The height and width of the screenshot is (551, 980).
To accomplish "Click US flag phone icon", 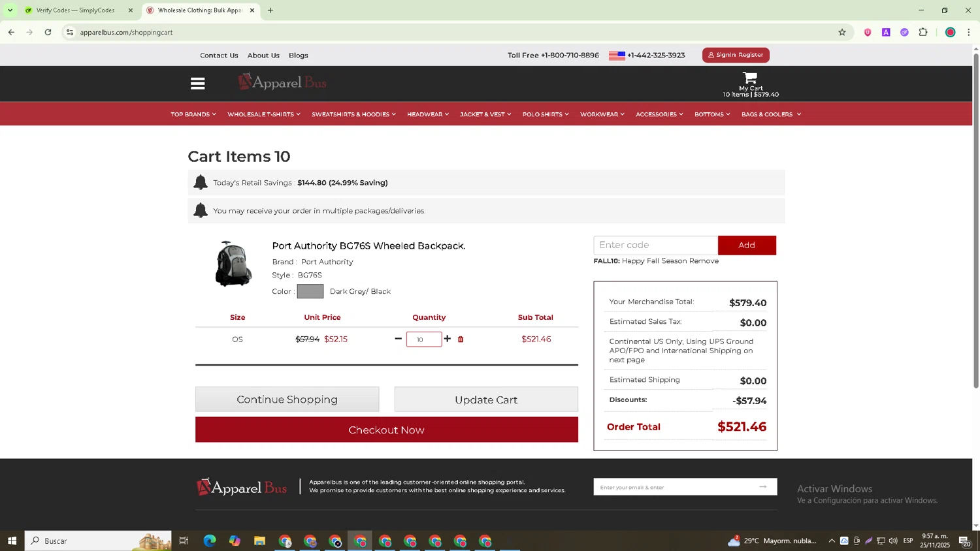I will tap(617, 55).
